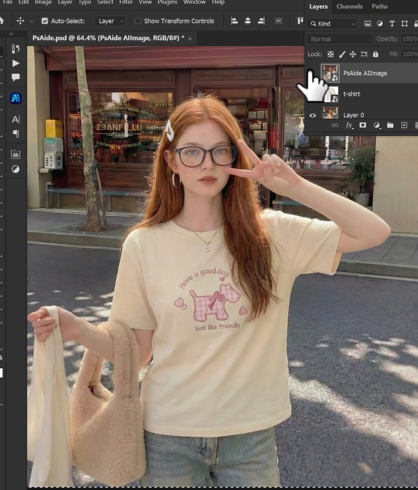Select the Layers tab
Screen dimensions: 418x490
coord(318,6)
